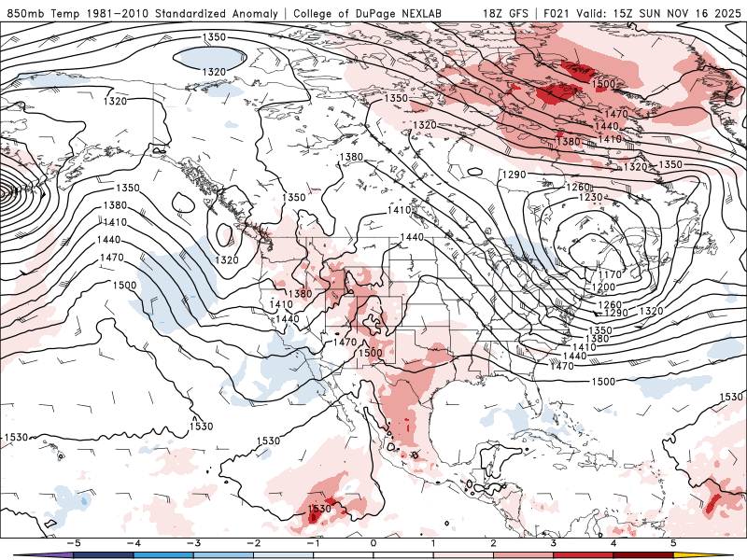
Task: Click the positive "3" color bar tick label
Action: (x=554, y=543)
